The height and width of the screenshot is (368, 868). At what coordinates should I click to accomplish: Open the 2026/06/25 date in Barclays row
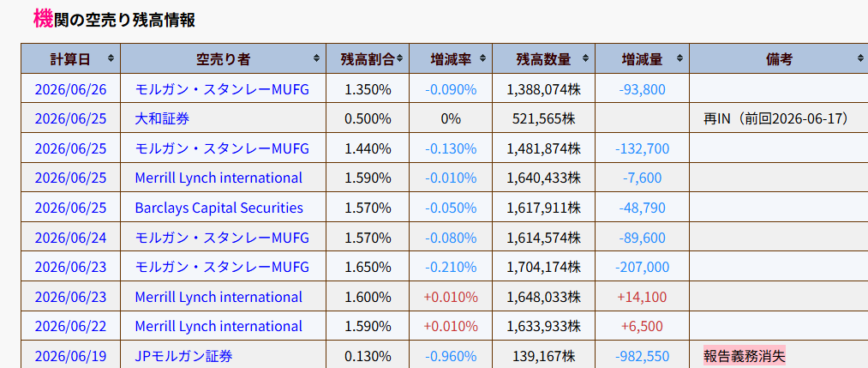point(70,208)
